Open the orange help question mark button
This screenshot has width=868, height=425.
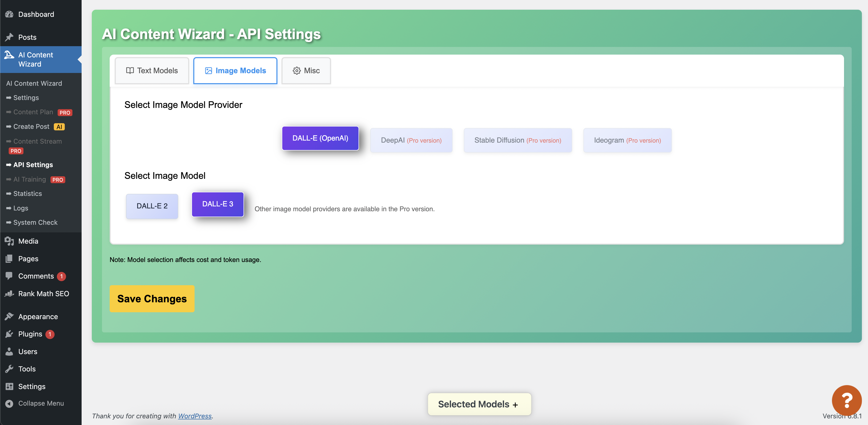846,400
